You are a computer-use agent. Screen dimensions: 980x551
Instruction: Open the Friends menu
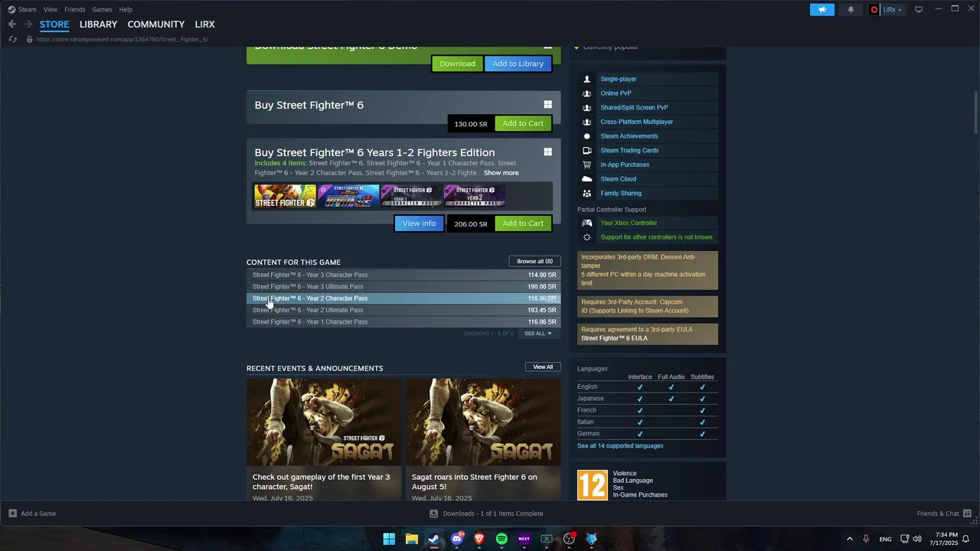pos(75,9)
